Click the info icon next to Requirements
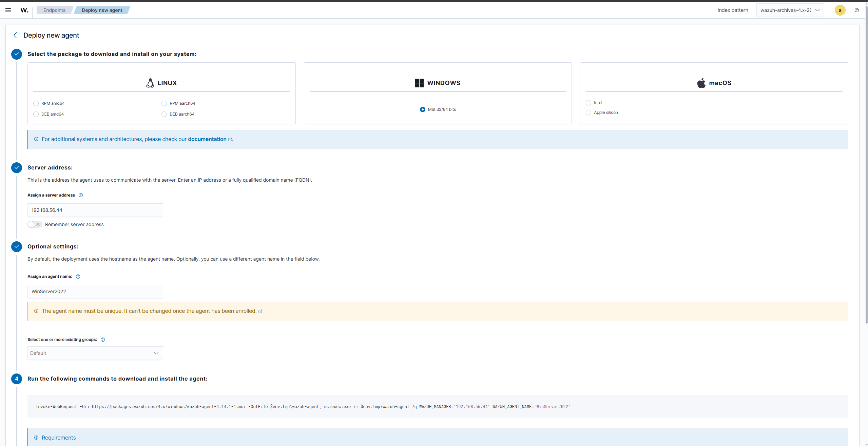This screenshot has height=446, width=868. (x=36, y=438)
